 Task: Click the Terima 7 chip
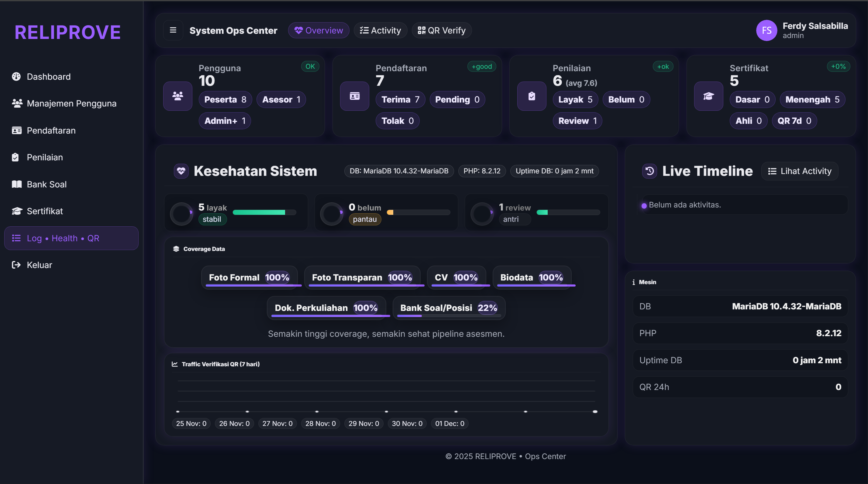(400, 99)
